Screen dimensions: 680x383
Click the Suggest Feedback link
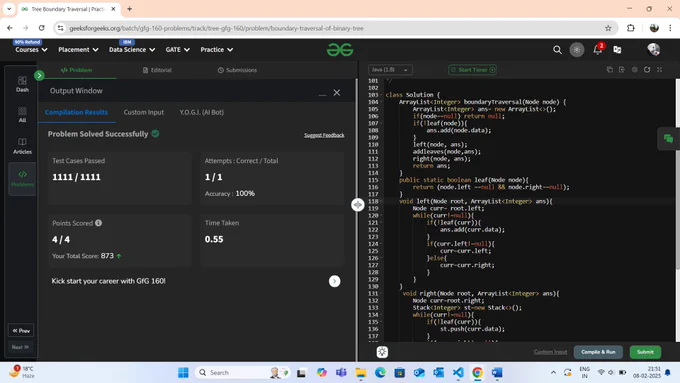pos(324,135)
